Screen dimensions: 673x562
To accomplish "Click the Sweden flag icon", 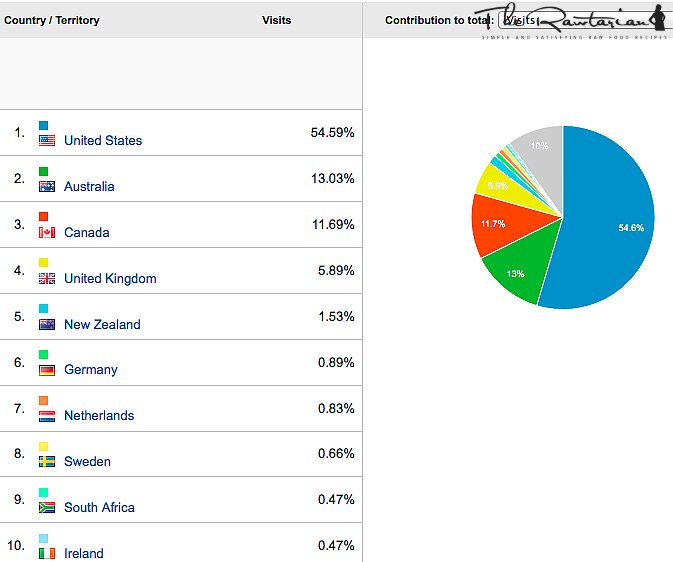I will click(47, 462).
